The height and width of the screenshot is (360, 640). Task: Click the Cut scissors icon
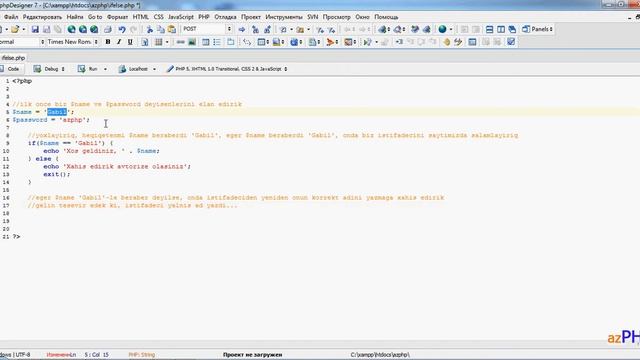point(149,29)
